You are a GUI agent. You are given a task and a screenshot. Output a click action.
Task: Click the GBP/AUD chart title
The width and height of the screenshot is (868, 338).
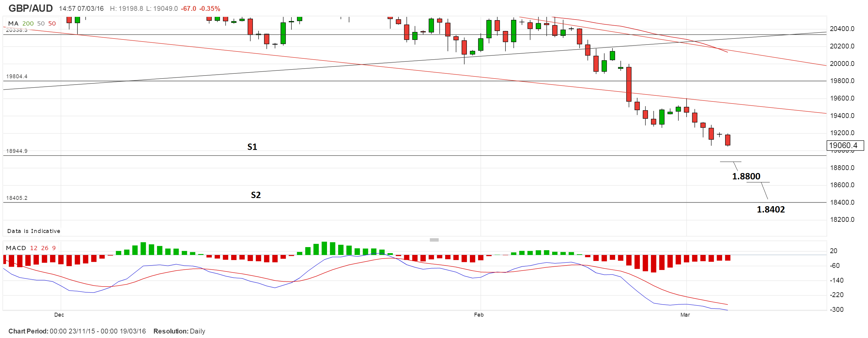tap(30, 8)
